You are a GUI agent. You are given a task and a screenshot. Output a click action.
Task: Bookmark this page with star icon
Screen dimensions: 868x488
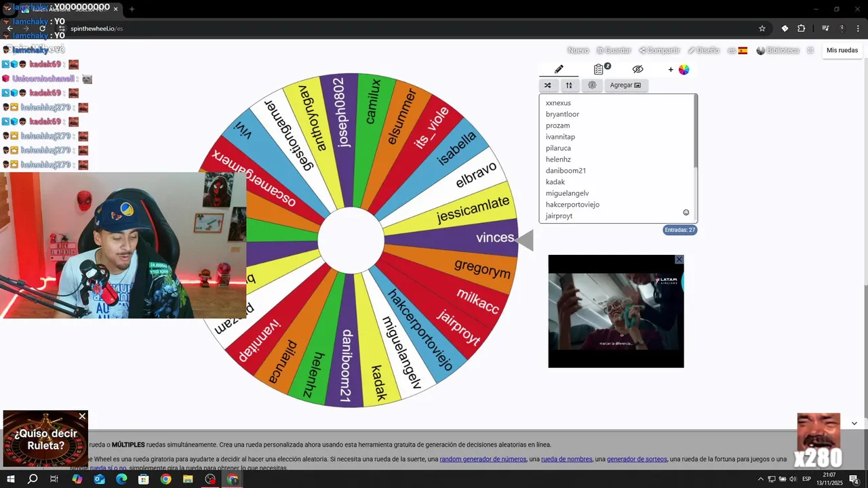pyautogui.click(x=762, y=28)
